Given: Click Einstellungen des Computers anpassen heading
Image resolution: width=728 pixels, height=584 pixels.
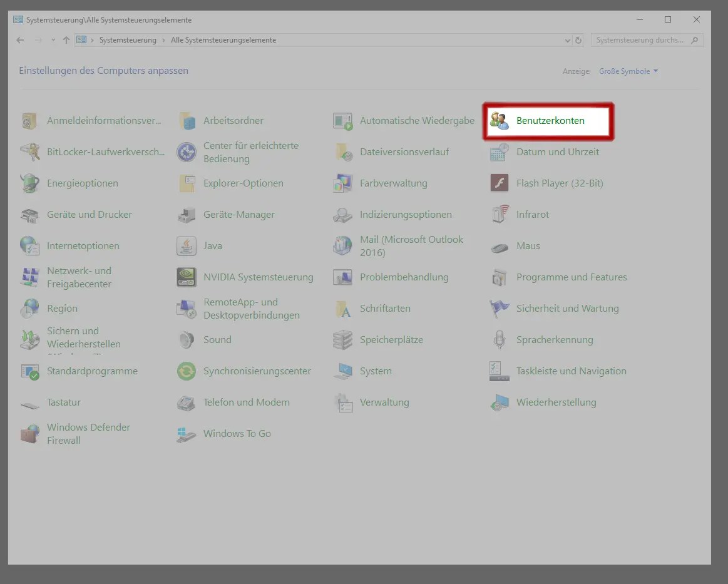Looking at the screenshot, I should (103, 71).
